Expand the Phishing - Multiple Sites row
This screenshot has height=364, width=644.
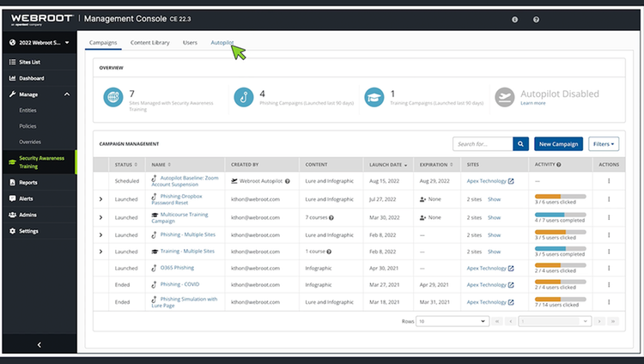tap(100, 235)
